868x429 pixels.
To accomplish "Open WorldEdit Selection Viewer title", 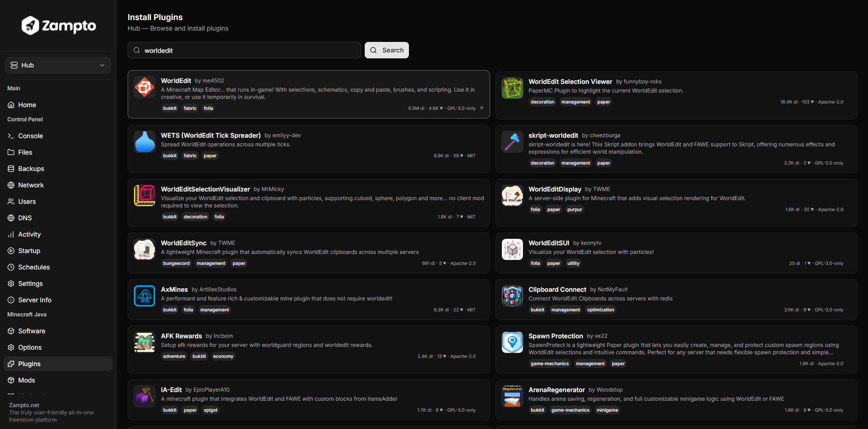I will (x=570, y=82).
